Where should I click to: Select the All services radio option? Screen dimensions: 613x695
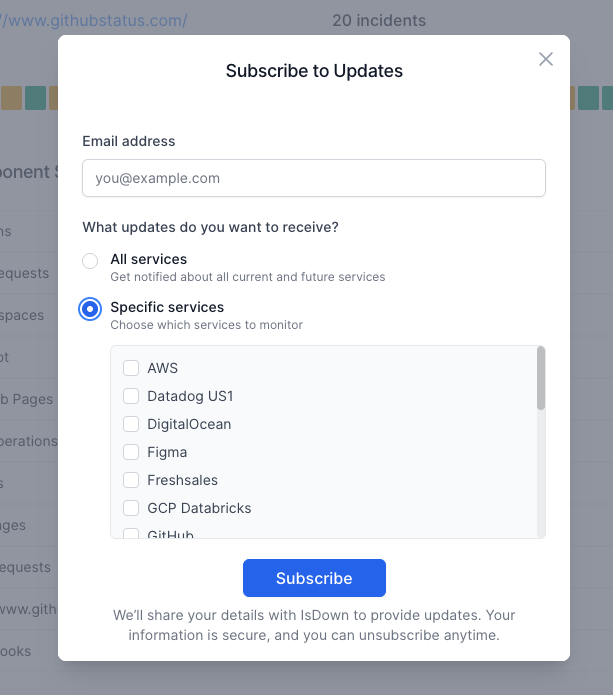click(x=90, y=261)
